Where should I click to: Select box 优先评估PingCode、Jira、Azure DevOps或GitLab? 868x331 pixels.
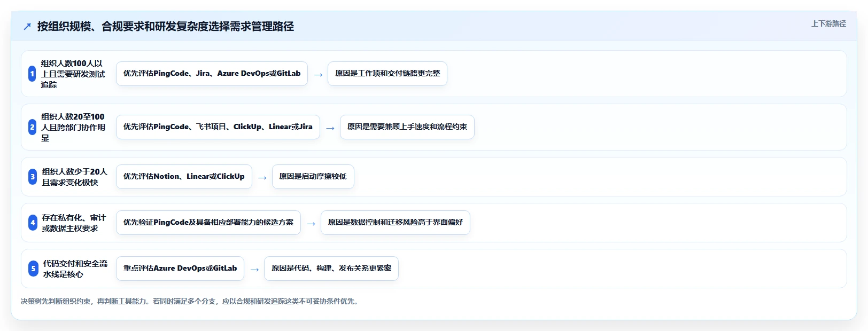[x=212, y=74]
